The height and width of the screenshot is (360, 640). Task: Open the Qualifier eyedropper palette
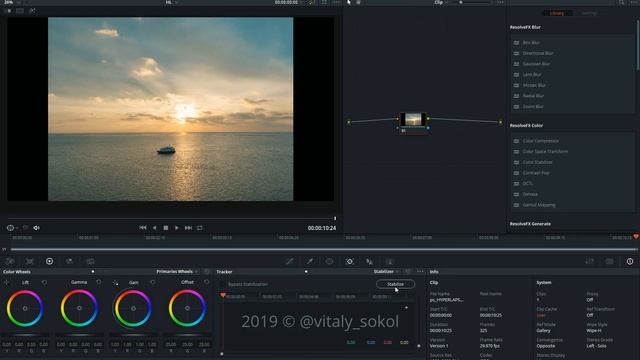(x=310, y=261)
